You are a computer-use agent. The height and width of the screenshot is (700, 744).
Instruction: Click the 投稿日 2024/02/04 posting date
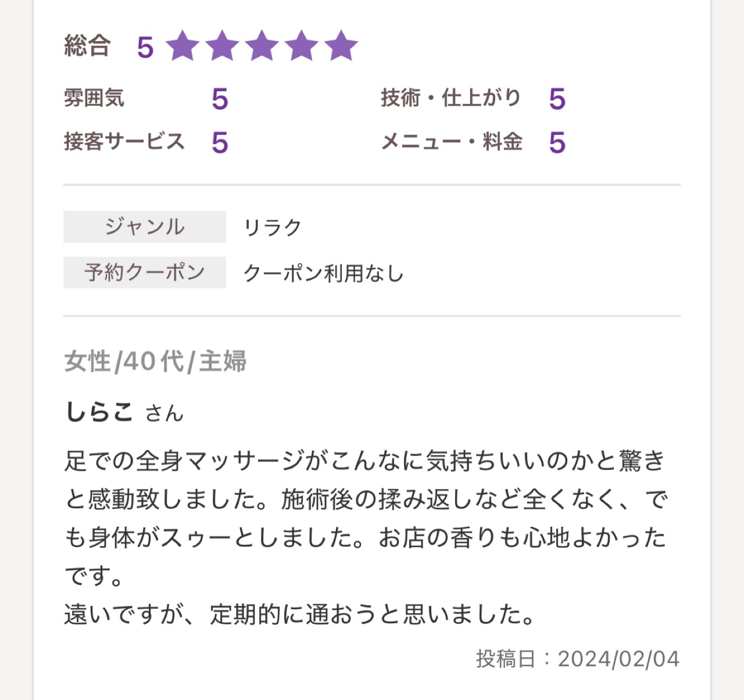pos(578,659)
